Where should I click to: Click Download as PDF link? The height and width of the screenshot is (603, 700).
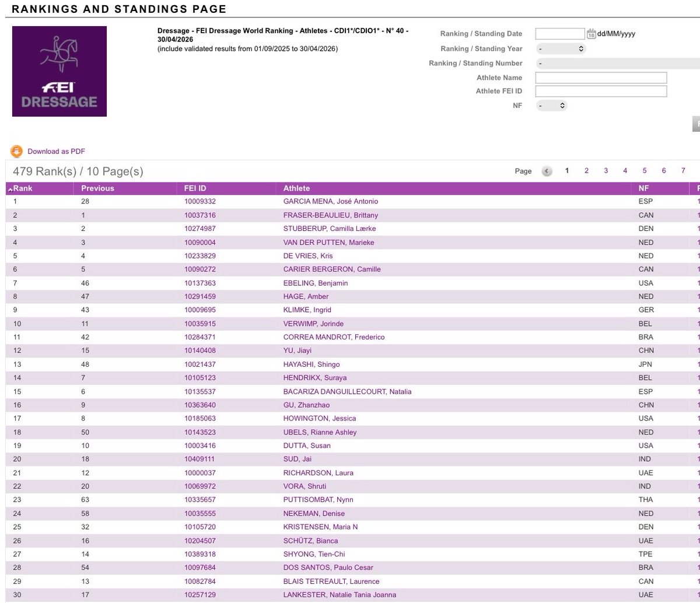(x=56, y=152)
